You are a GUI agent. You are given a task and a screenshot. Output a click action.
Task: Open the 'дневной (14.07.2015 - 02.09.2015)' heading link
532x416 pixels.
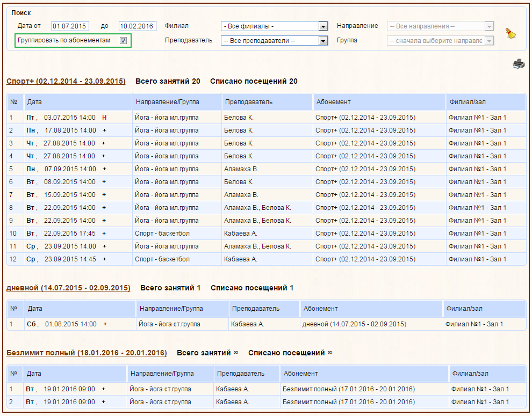(68, 288)
